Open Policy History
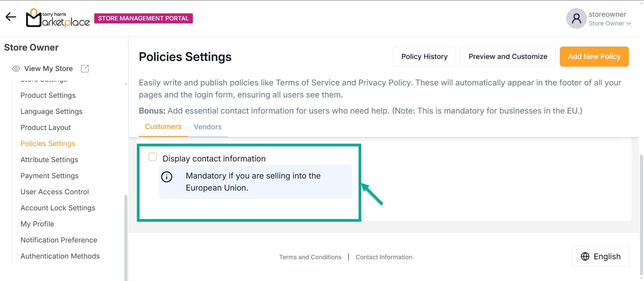Viewport: 644px width, 281px height. [x=424, y=57]
